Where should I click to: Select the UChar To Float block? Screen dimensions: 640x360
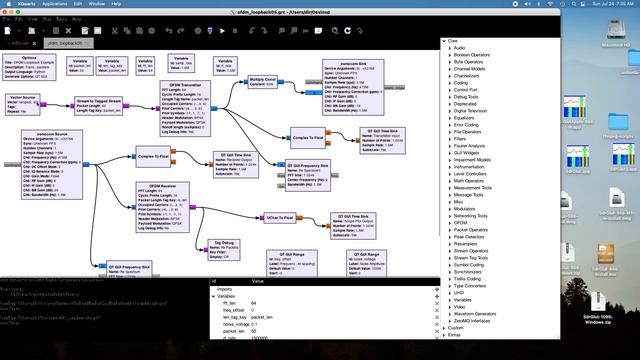coord(280,218)
